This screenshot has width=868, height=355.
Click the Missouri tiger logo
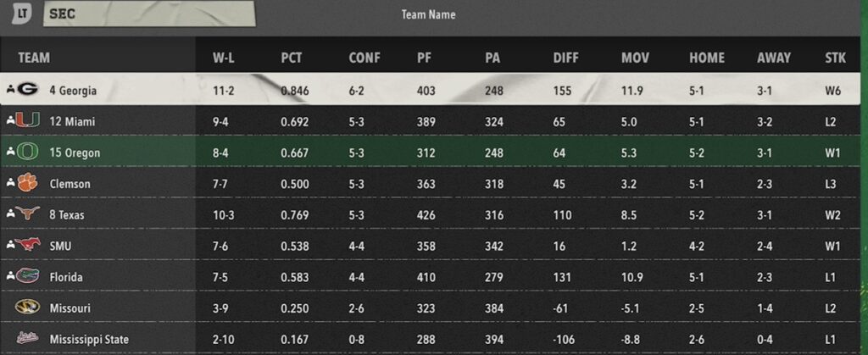[x=27, y=307]
